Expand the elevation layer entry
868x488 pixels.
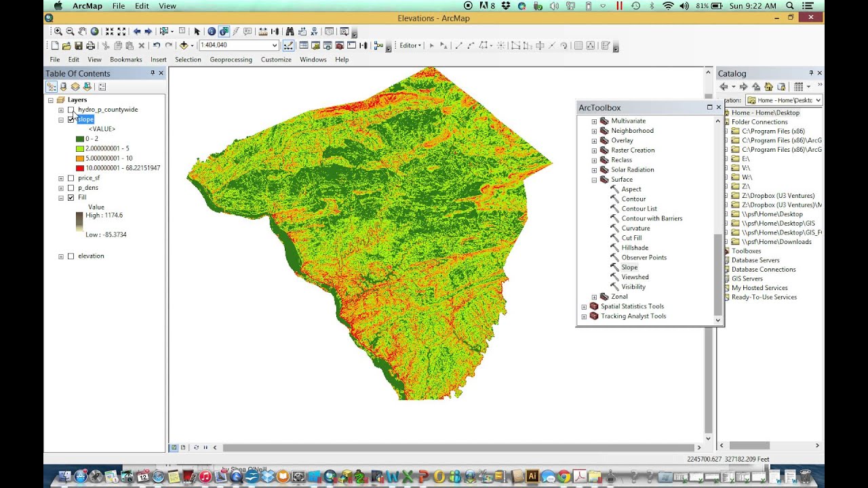tap(61, 256)
